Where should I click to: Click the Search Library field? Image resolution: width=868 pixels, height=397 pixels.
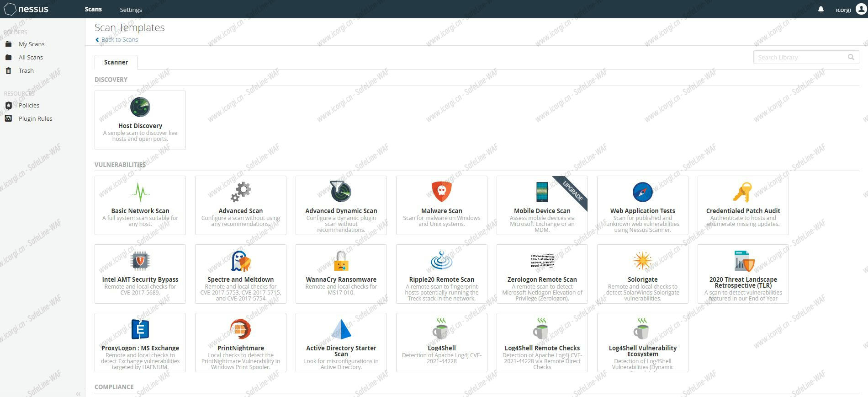(806, 57)
